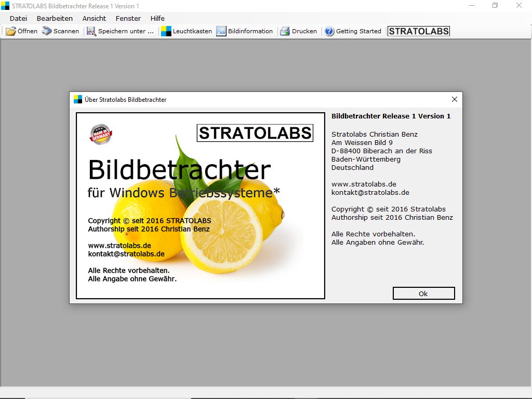Click the Scannen scanner icon
The image size is (532, 399).
[47, 31]
